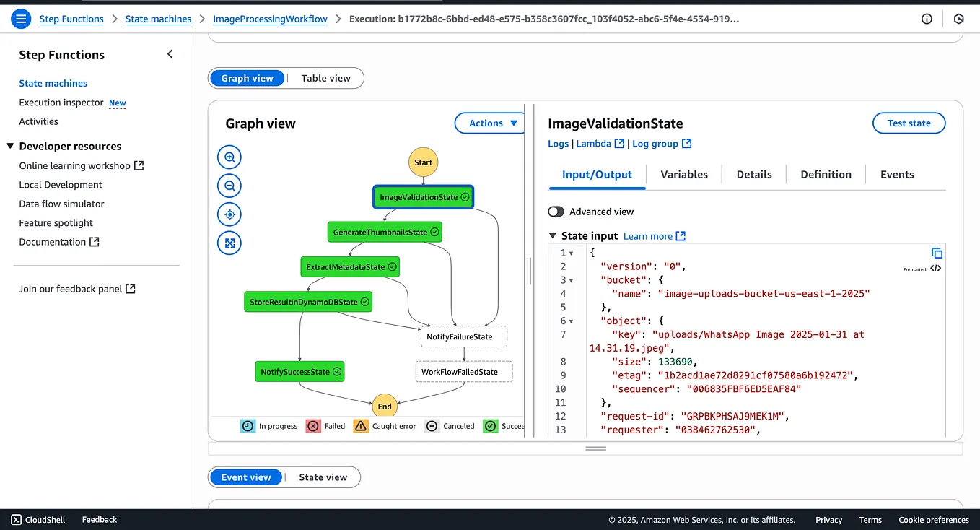Zoom in on the workflow graph
This screenshot has width=980, height=530.
229,157
